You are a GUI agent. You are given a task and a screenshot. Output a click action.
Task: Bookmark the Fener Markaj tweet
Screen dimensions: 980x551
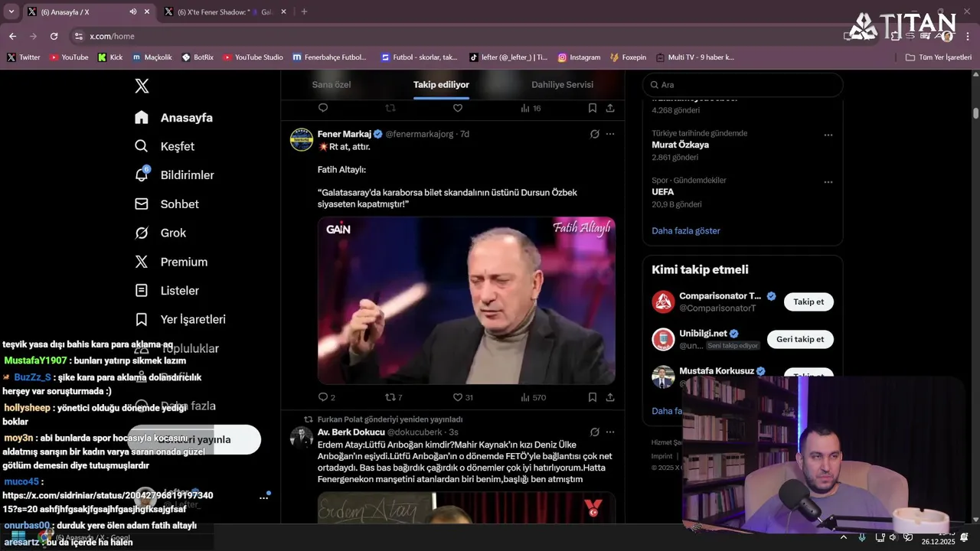click(x=593, y=397)
